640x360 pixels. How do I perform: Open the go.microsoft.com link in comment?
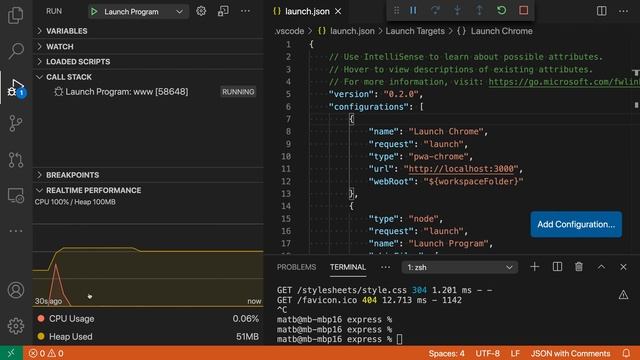pos(564,82)
